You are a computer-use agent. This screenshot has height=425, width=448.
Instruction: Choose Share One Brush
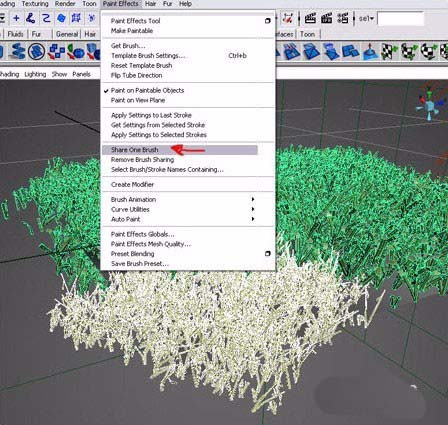[x=180, y=150]
